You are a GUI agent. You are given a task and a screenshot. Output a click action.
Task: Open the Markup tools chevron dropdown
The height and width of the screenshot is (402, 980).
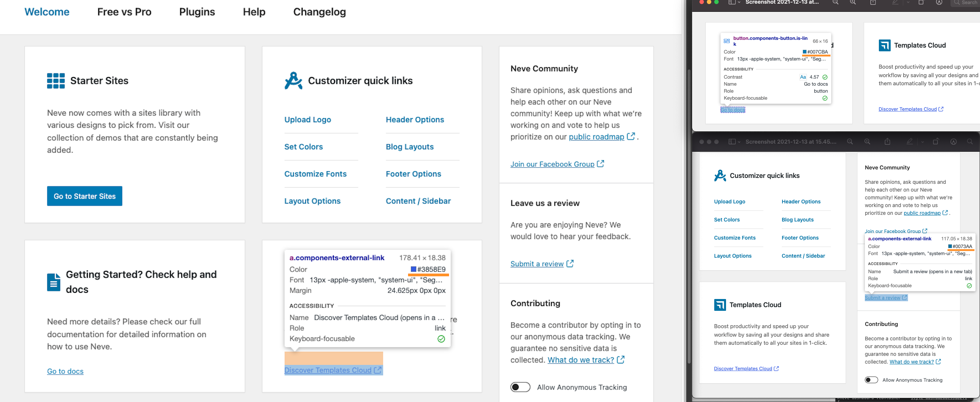click(x=907, y=3)
